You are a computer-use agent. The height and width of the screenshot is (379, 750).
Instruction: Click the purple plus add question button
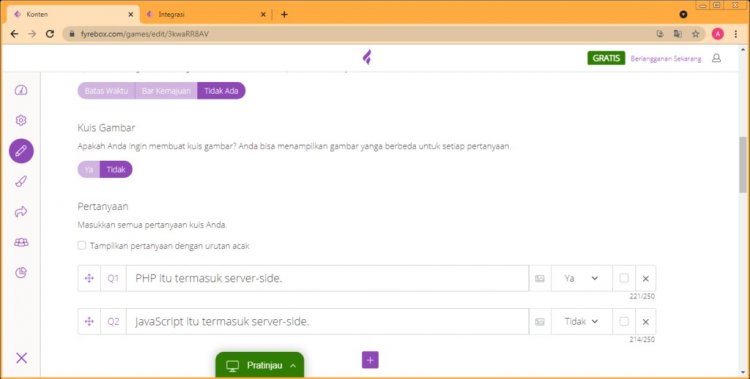point(370,360)
